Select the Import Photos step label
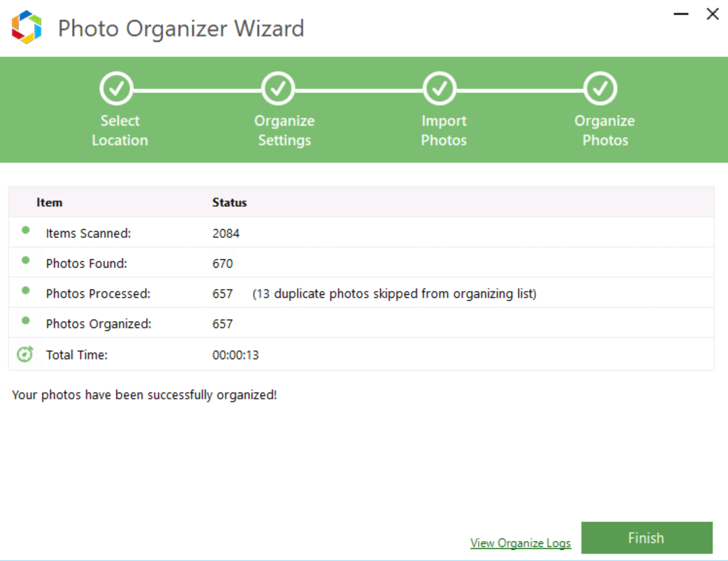The image size is (728, 561). click(443, 130)
